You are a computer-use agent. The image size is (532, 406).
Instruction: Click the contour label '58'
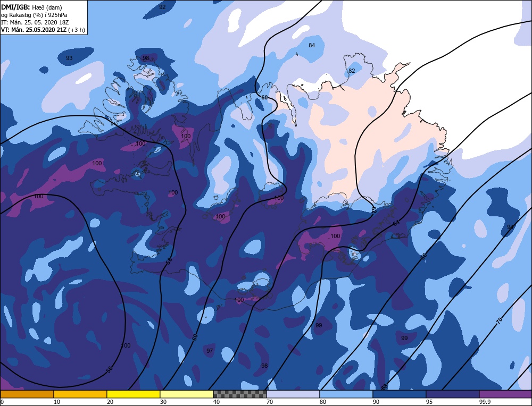coord(169,261)
